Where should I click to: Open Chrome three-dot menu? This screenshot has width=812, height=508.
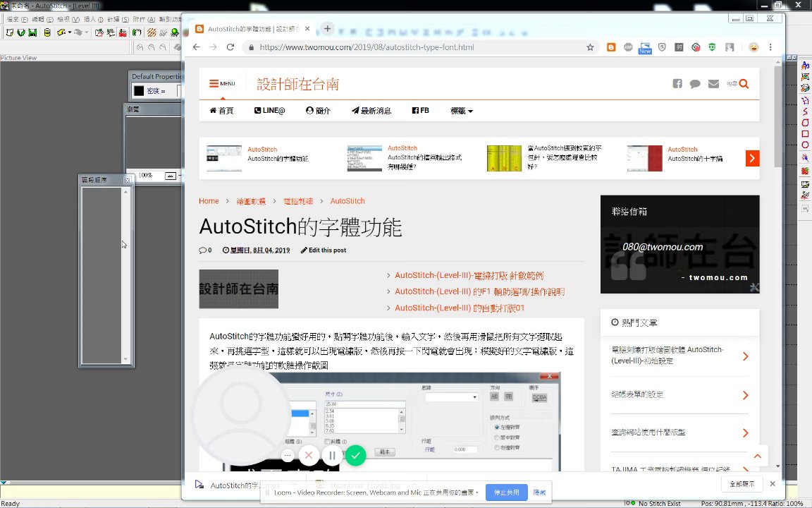tap(770, 47)
